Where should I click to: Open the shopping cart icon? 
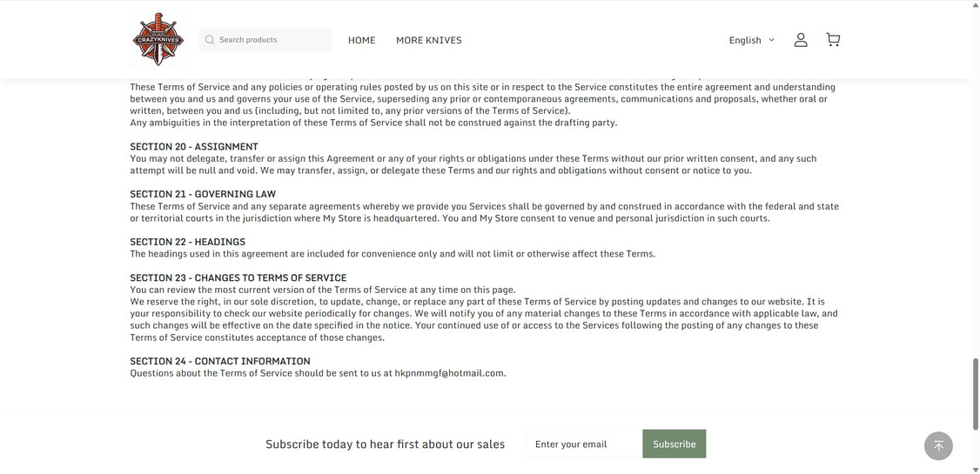(x=833, y=40)
